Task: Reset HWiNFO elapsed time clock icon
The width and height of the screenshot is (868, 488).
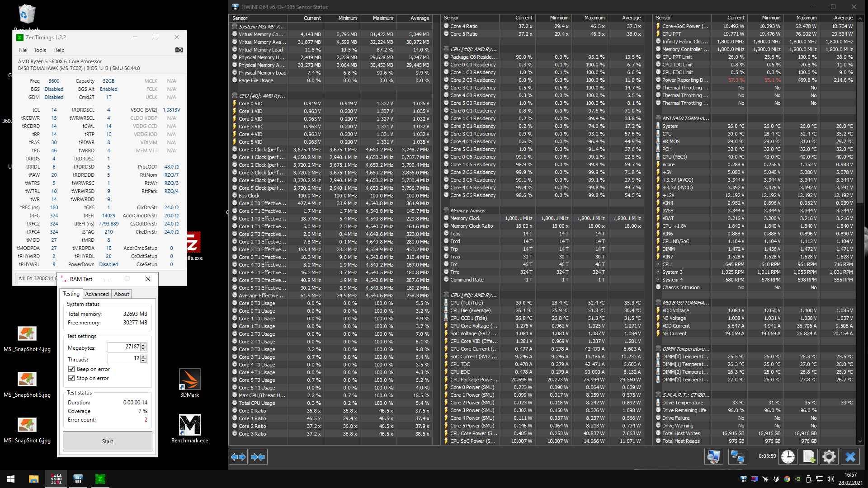Action: (788, 457)
